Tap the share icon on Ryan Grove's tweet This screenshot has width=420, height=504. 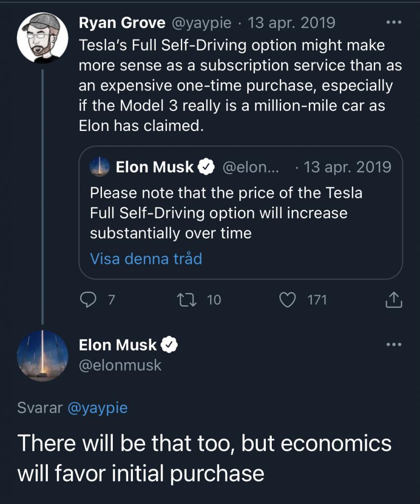393,300
